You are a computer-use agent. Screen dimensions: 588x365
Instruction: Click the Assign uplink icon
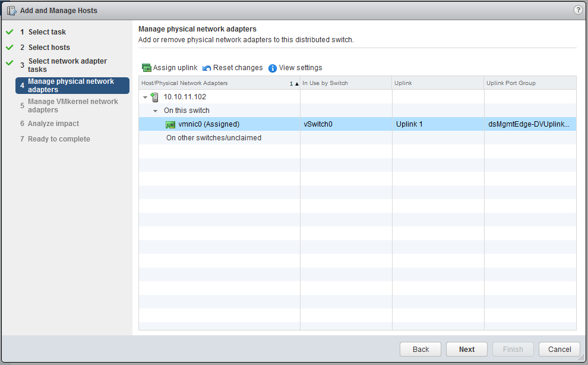[147, 68]
